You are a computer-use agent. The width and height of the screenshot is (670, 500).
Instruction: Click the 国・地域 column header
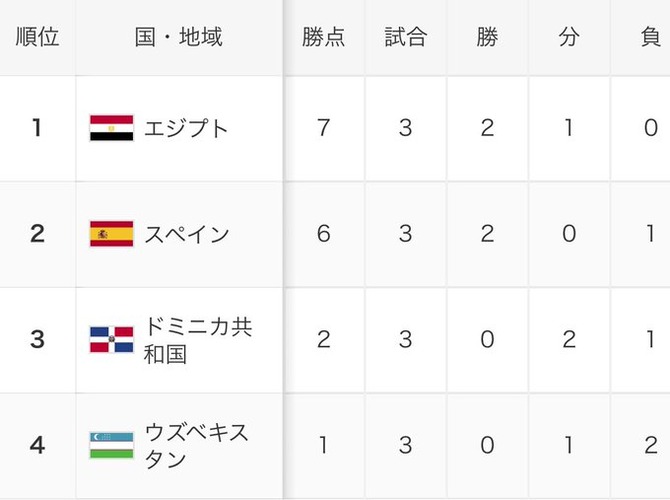pos(179,37)
